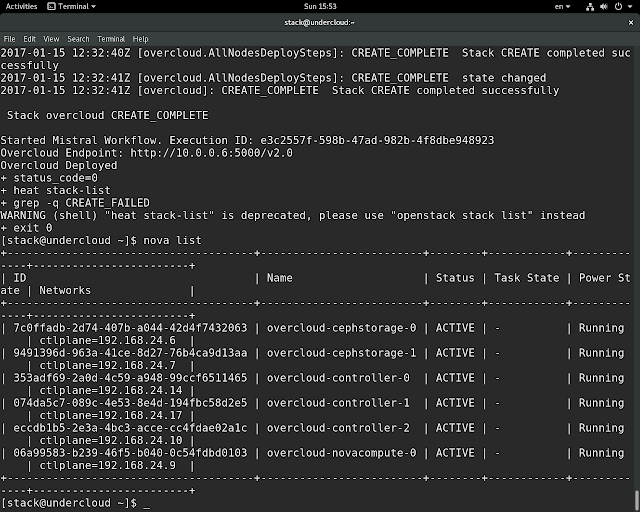
Task: Click the terminal vertical scrollbar
Action: tap(637, 500)
